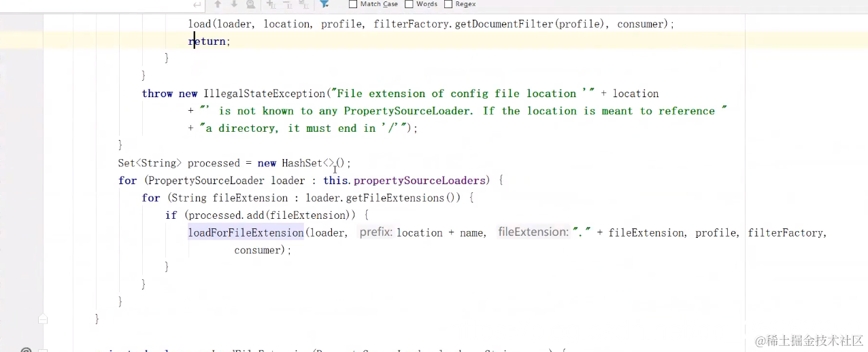Open the search filter funnel icon
This screenshot has width=868, height=352.
point(324,4)
